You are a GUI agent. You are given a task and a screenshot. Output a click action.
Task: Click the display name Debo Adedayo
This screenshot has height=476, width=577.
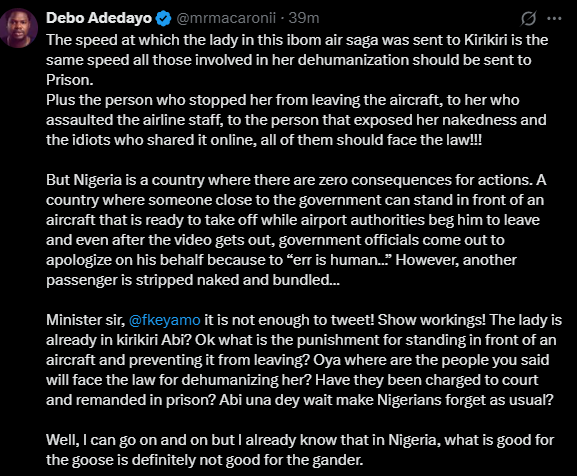tap(99, 18)
